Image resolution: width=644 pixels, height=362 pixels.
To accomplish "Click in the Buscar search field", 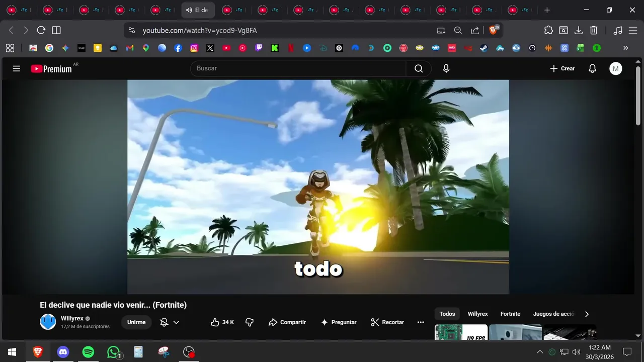I will (298, 68).
